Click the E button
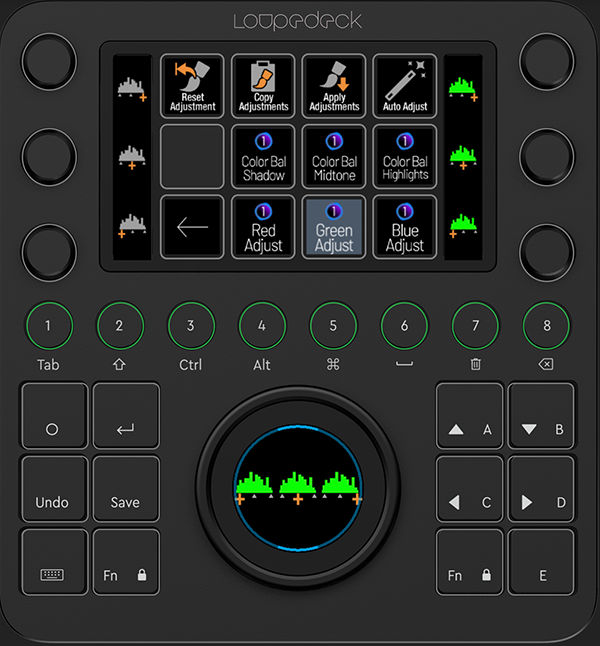Screen dimensions: 600x646 [541, 562]
